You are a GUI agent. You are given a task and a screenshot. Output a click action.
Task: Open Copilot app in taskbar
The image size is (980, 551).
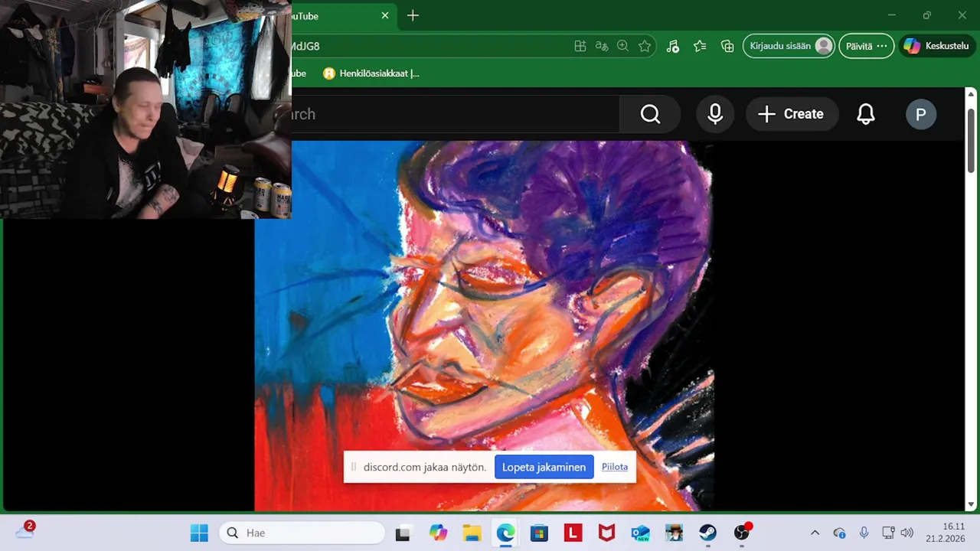click(x=438, y=533)
